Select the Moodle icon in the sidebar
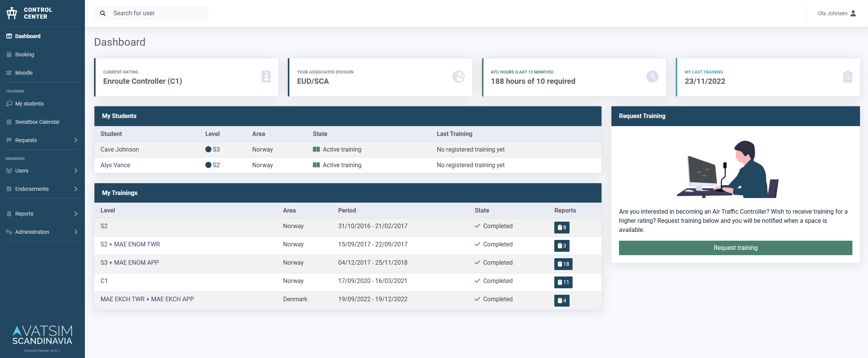The width and height of the screenshot is (868, 358). click(x=9, y=72)
